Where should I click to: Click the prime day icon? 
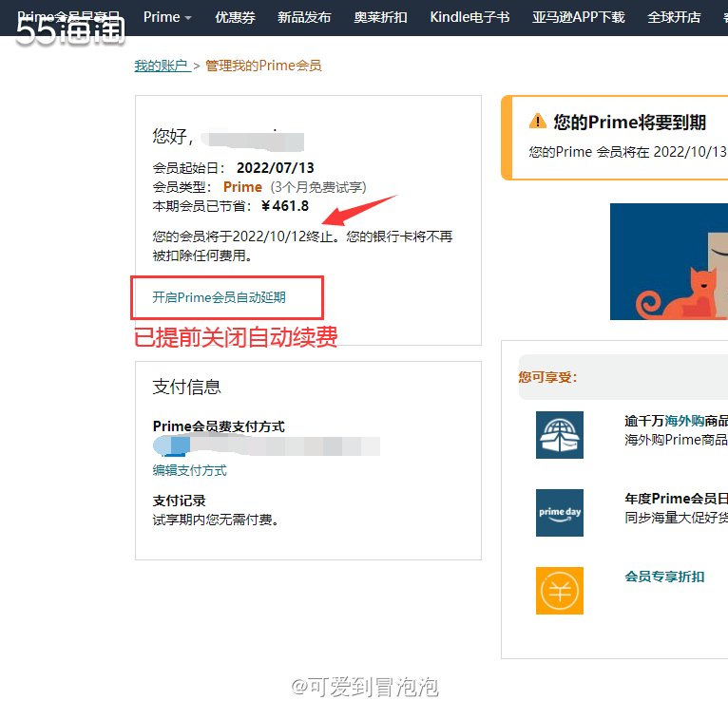(x=560, y=513)
